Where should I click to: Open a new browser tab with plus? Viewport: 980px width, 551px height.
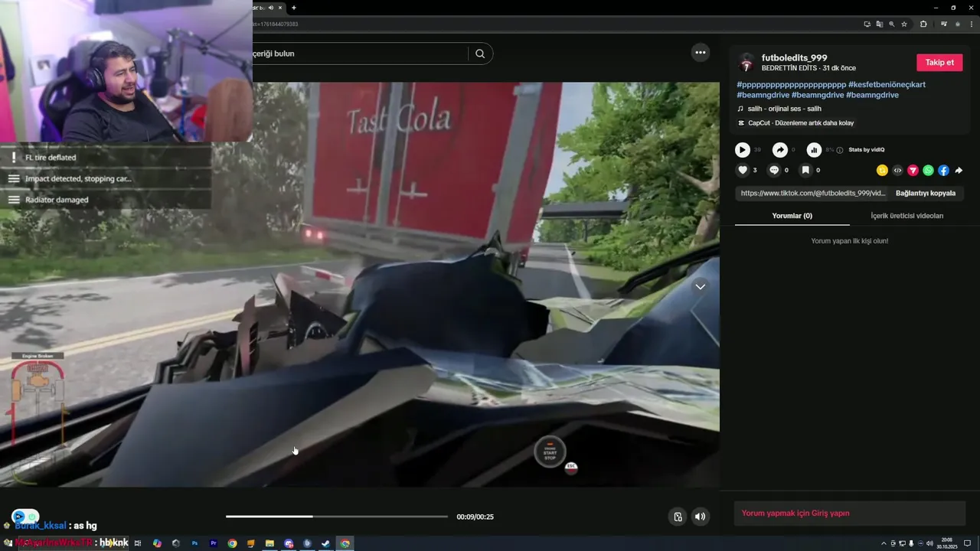(294, 8)
